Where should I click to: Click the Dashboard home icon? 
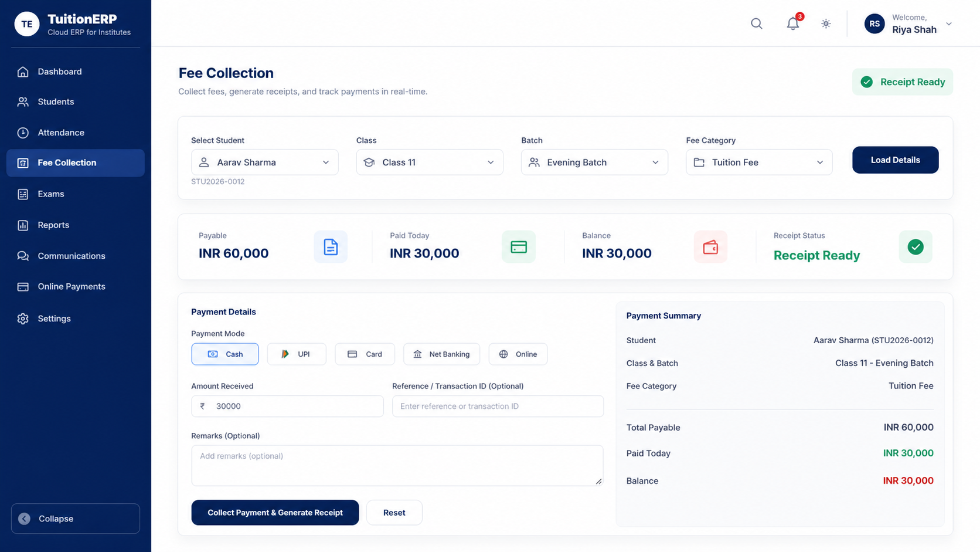tap(23, 72)
